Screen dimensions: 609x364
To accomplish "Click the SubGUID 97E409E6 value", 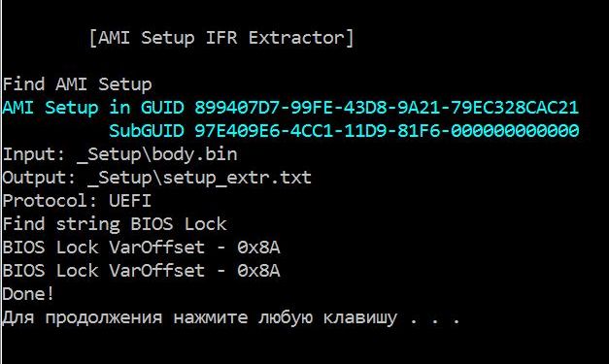I will point(387,131).
